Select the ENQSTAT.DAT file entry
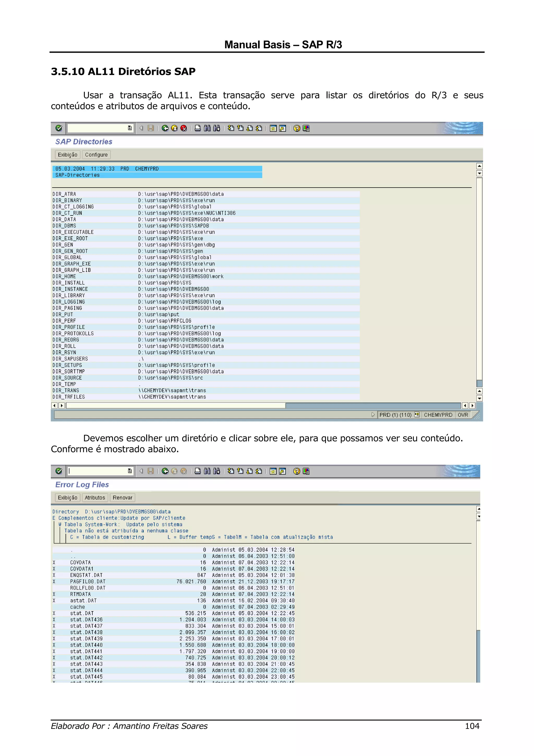Image resolution: width=534 pixels, height=756 pixels. [174, 575]
